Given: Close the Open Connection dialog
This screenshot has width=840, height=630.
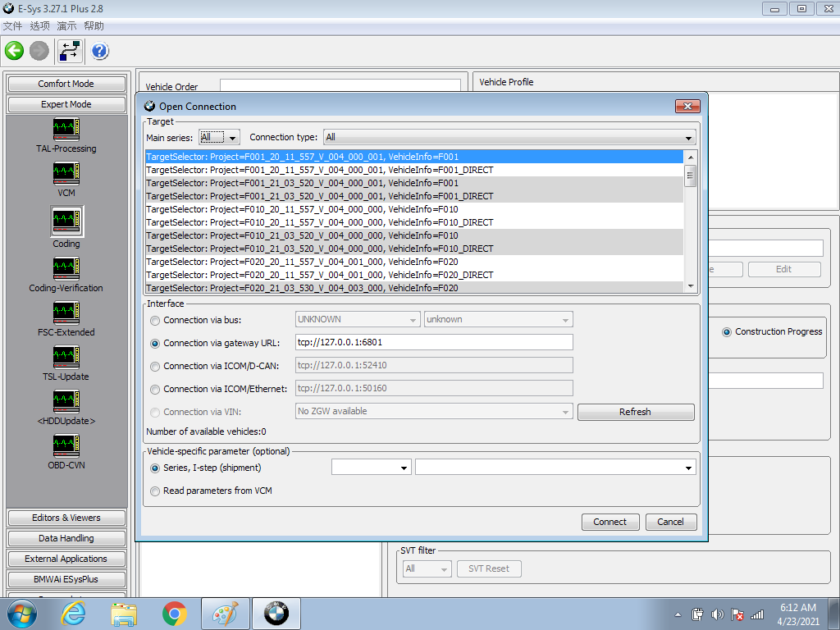Looking at the screenshot, I should click(688, 106).
